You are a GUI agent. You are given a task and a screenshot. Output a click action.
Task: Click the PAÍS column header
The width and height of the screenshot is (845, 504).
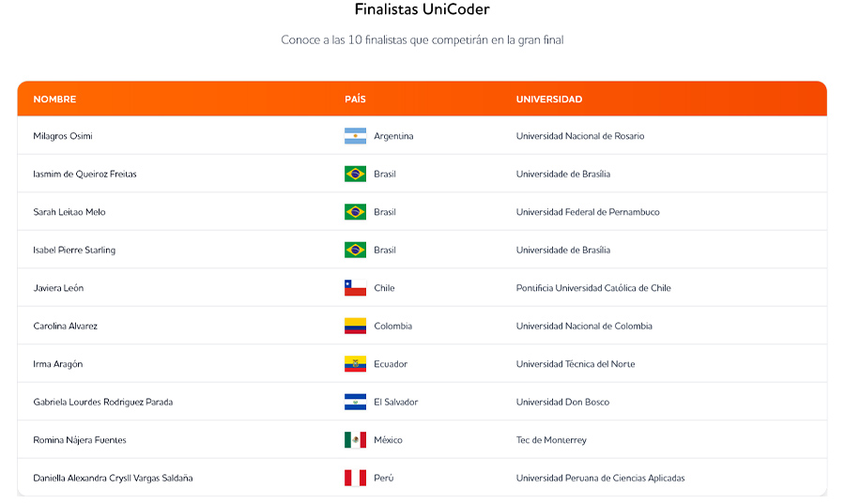(x=355, y=99)
